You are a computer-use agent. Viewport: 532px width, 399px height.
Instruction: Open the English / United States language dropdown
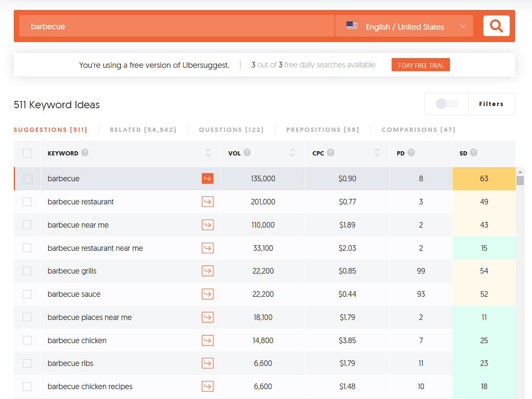click(x=404, y=26)
